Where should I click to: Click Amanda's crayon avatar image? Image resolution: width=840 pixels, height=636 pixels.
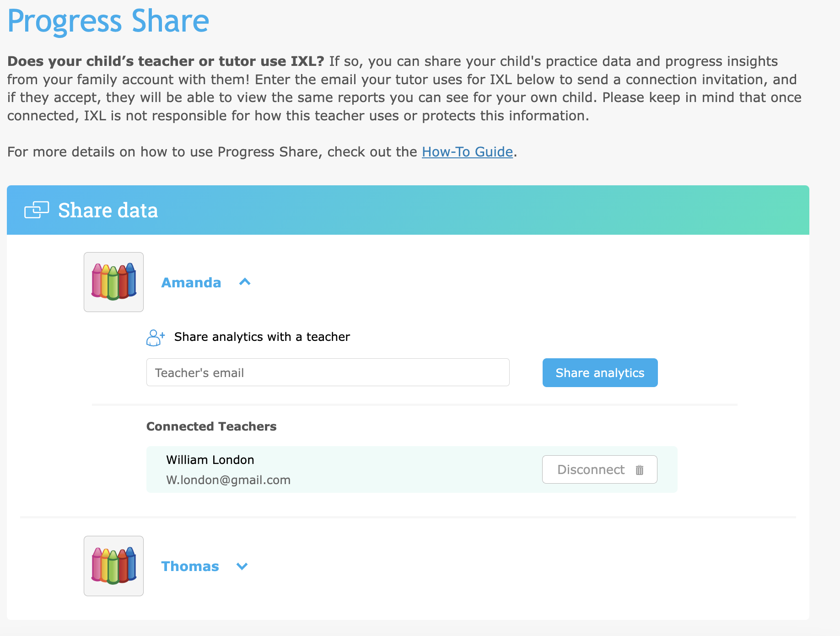[113, 282]
